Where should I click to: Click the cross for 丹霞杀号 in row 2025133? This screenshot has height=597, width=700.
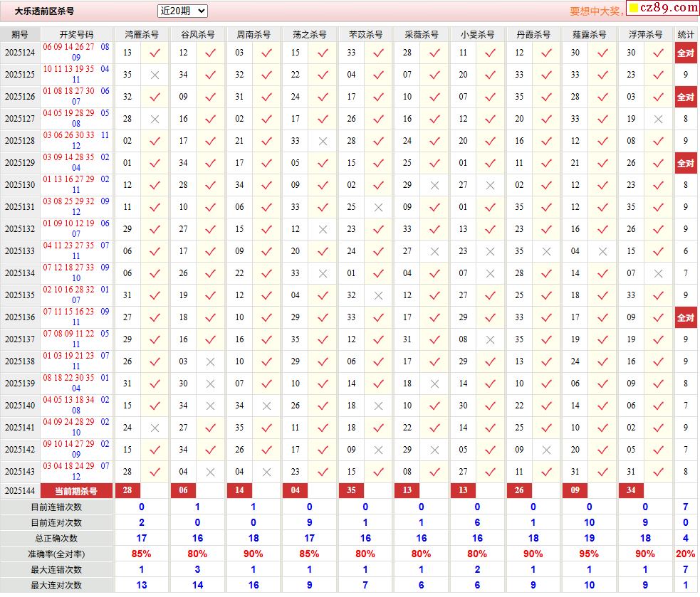click(546, 251)
